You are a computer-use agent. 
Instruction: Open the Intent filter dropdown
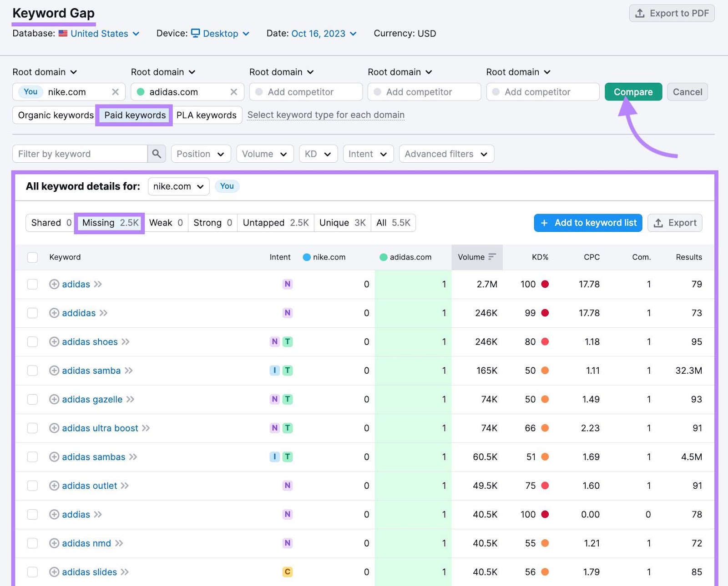tap(368, 154)
